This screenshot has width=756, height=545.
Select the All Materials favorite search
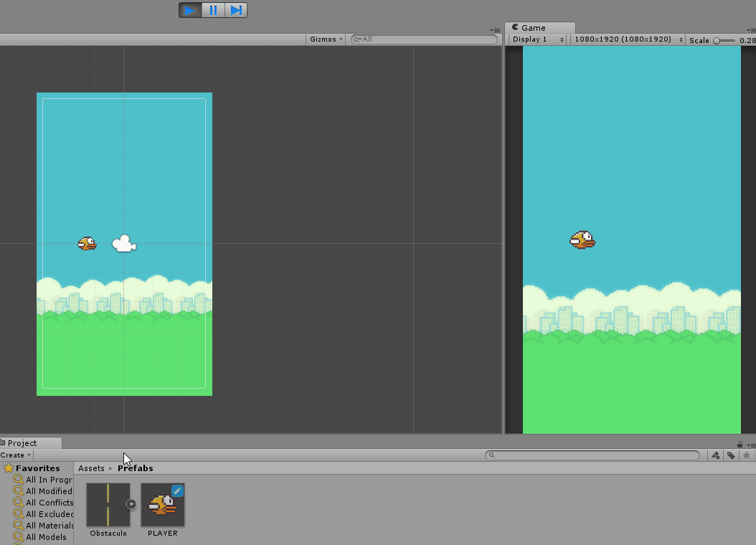coord(49,526)
